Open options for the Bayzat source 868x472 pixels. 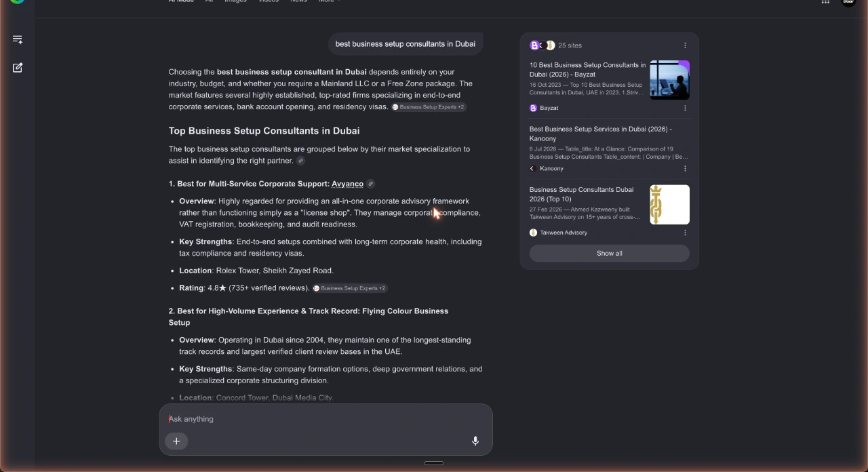pyautogui.click(x=685, y=108)
